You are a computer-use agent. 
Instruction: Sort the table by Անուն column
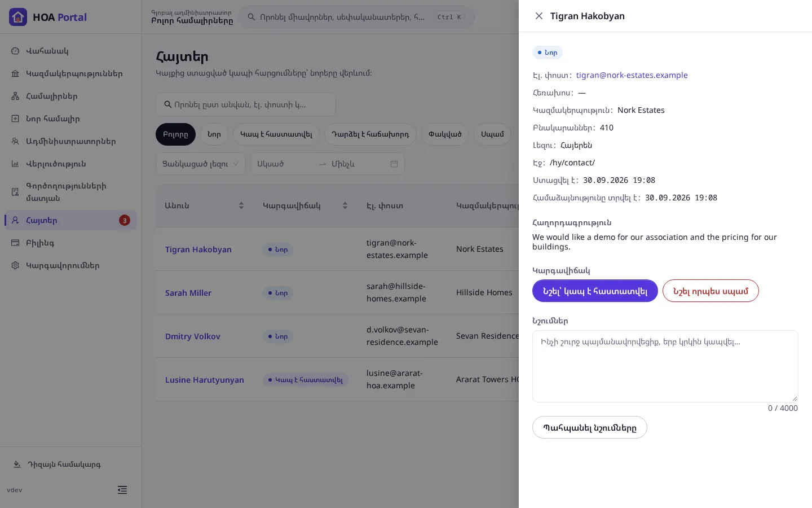pyautogui.click(x=204, y=205)
